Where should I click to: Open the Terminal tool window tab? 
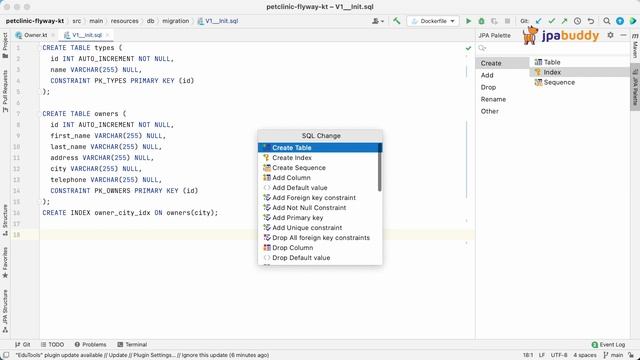point(132,344)
